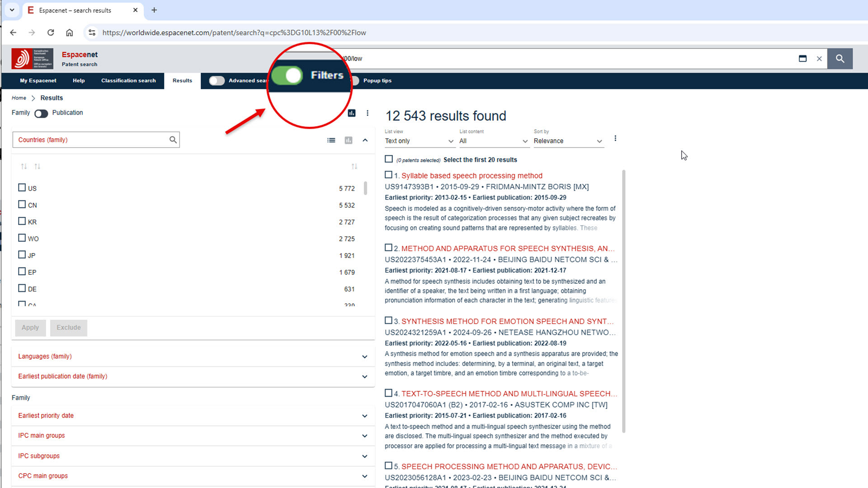868x488 pixels.
Task: Check the US country checkbox
Action: point(22,188)
